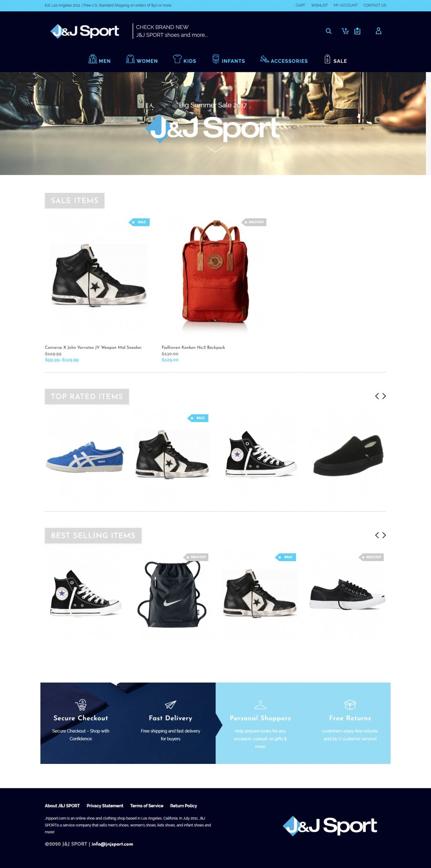
Task: Go to next Top Rated items arrow
Action: click(384, 396)
